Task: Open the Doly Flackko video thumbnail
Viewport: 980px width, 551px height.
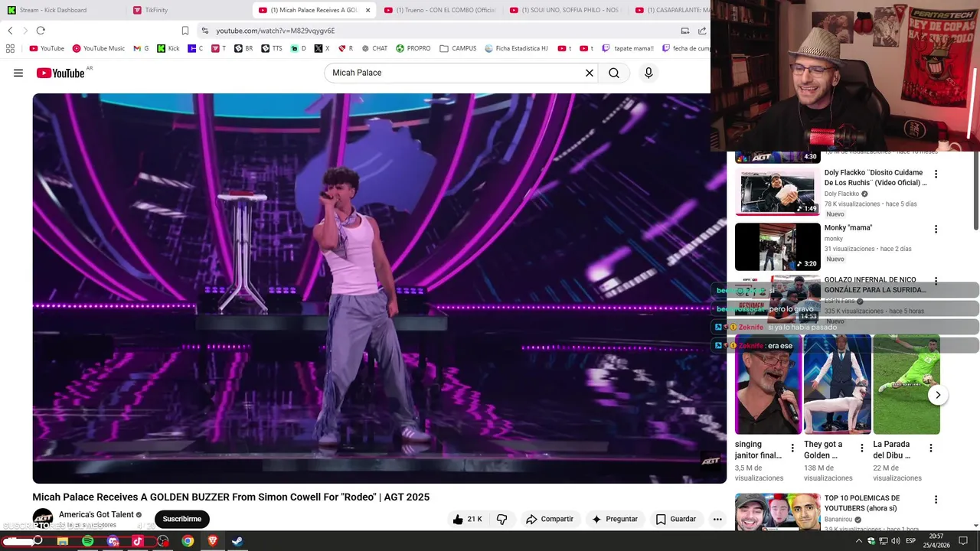Action: coord(777,191)
